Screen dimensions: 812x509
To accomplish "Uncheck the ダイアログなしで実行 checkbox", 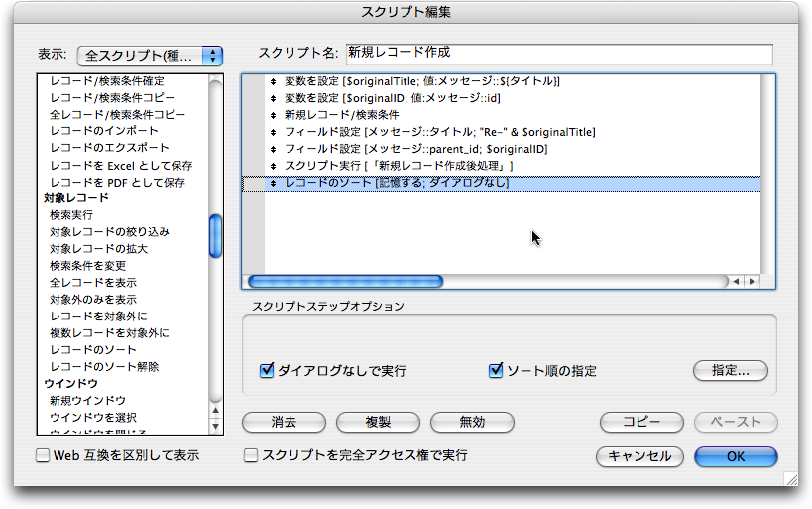I will (266, 371).
